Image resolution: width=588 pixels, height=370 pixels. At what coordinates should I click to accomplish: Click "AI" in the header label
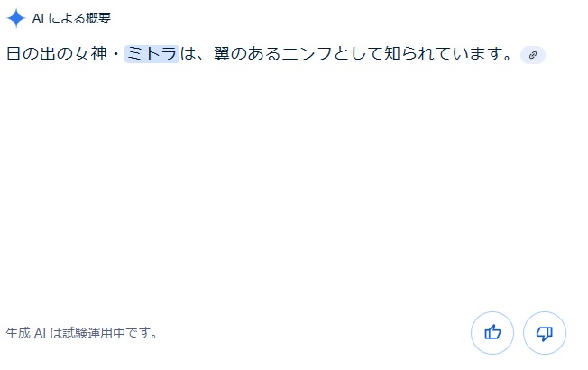tap(38, 18)
